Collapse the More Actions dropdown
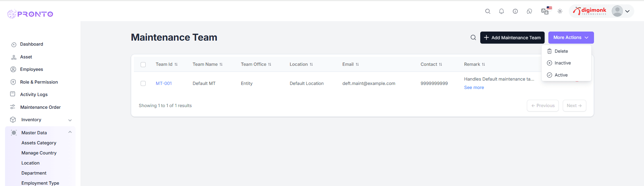 coord(571,38)
